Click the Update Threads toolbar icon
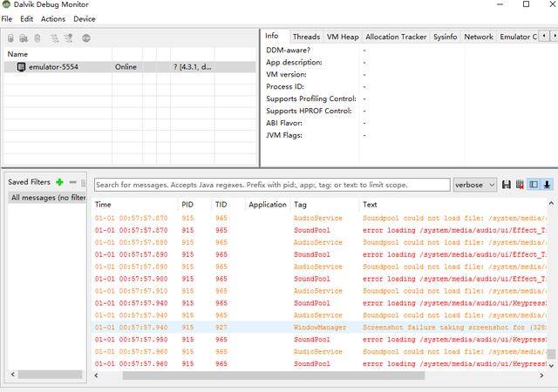This screenshot has height=392, width=558. click(x=54, y=38)
